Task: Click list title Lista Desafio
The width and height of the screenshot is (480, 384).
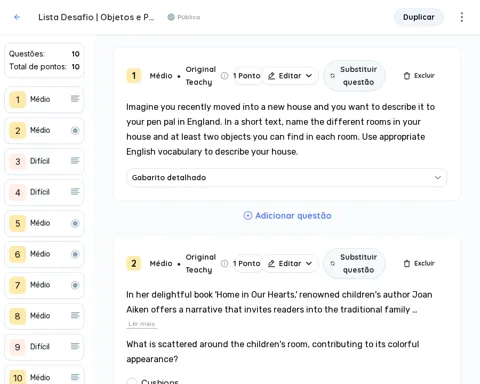Action: click(96, 17)
